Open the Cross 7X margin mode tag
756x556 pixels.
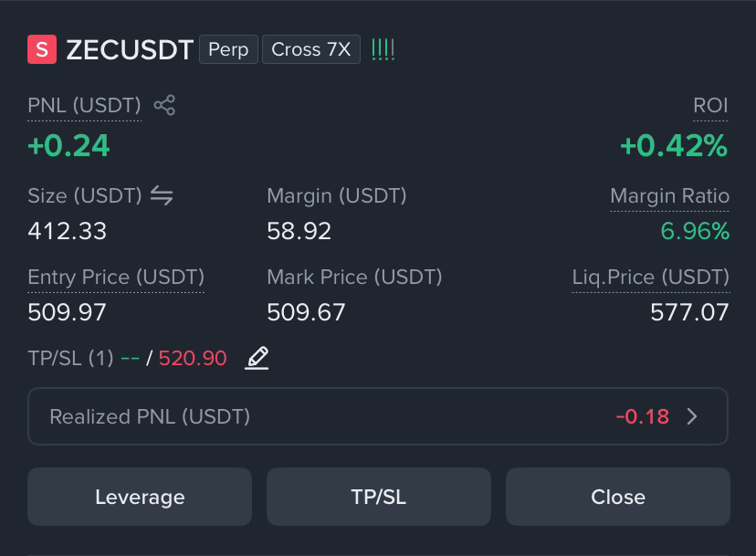pos(311,49)
